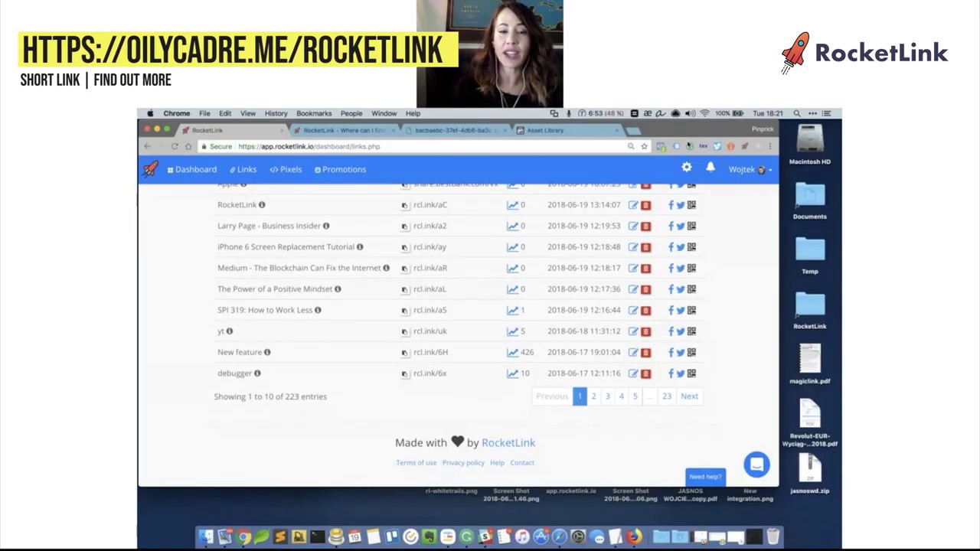The height and width of the screenshot is (551, 980).
Task: Open Terms of use footer link
Action: (x=416, y=462)
